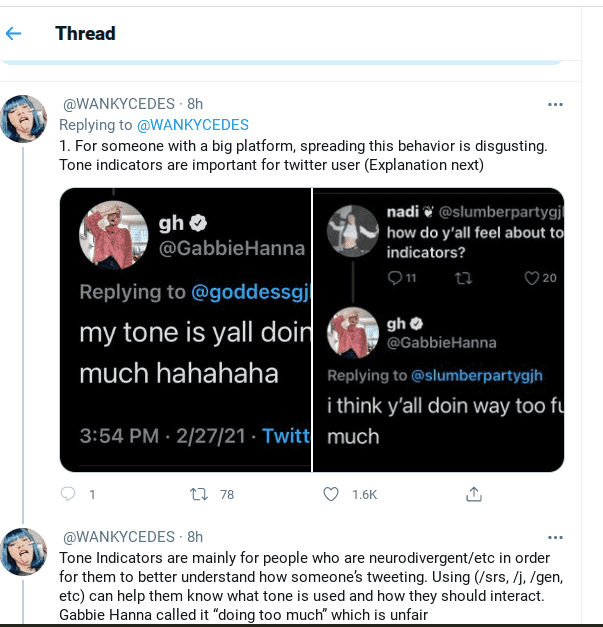Open the first tweet's profile avatar
Image resolution: width=603 pixels, height=627 pixels.
(x=24, y=119)
